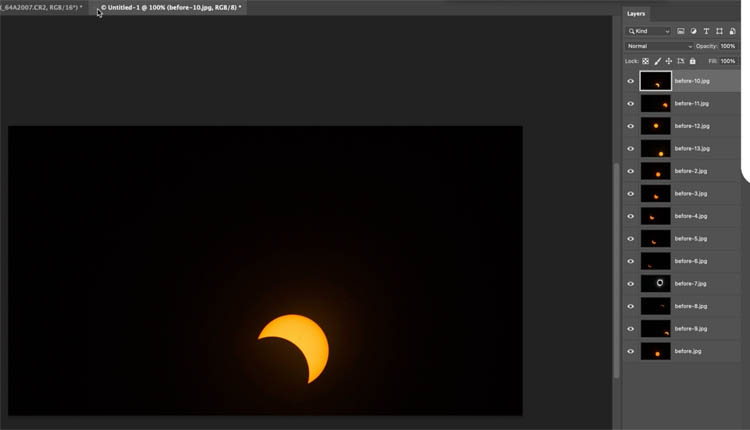Select layer named before-13.jpg
This screenshot has height=430, width=750.
point(692,149)
